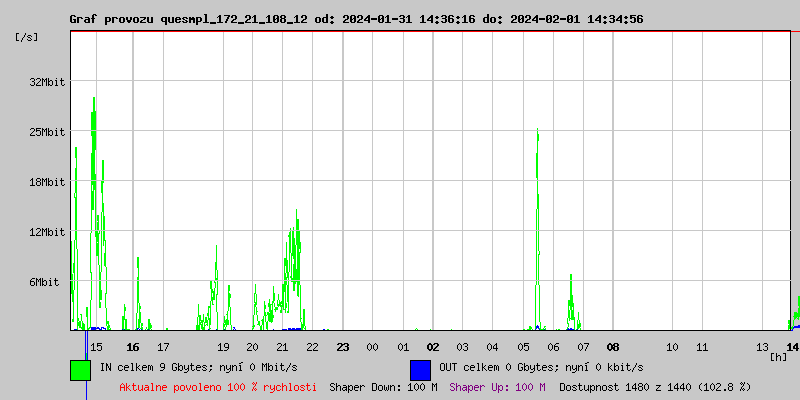This screenshot has height=400, width=800.
Task: Select the purple Shaper Up text
Action: point(497,387)
